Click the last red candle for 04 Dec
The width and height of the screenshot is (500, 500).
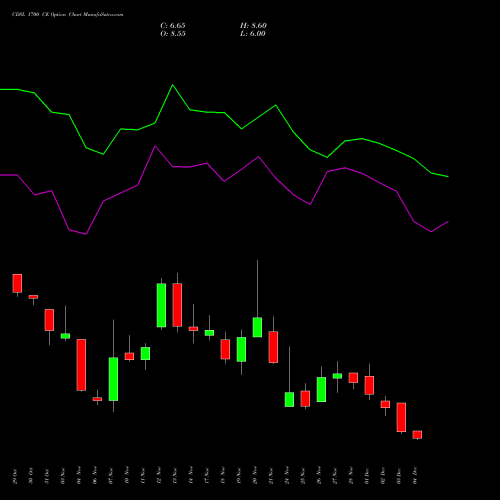(x=417, y=435)
